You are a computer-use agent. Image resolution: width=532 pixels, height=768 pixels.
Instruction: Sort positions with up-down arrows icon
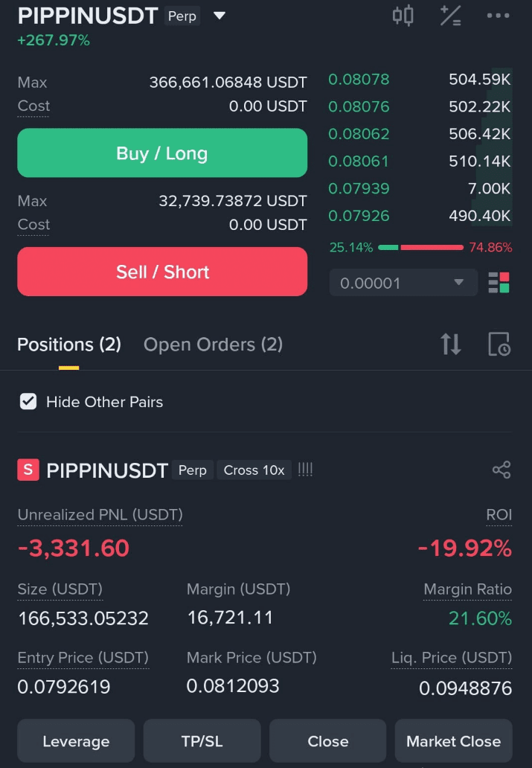tap(450, 344)
